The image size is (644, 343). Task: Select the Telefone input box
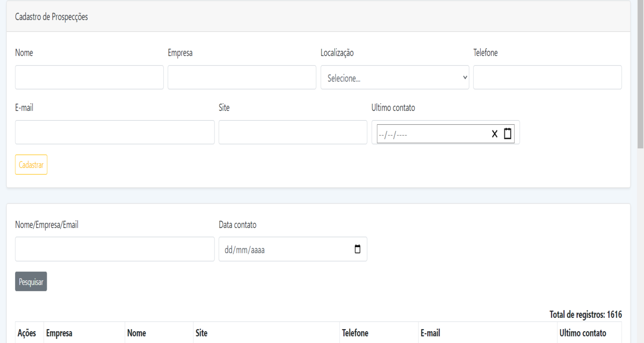[x=547, y=77]
